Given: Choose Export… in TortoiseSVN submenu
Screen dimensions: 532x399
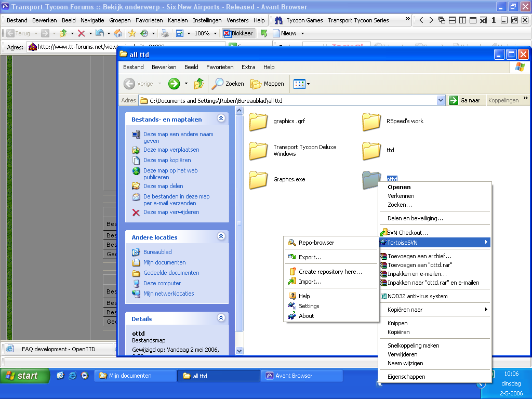Looking at the screenshot, I should pos(331,257).
